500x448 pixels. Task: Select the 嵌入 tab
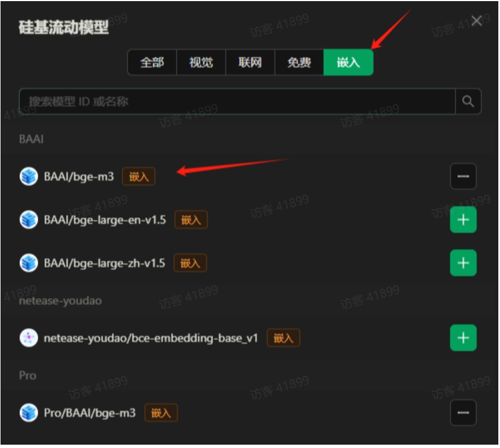(348, 63)
